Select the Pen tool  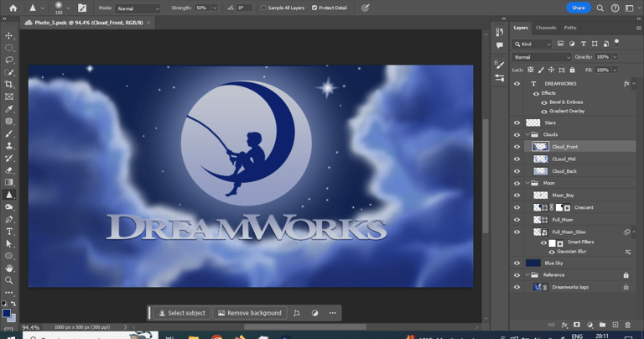[x=8, y=219]
